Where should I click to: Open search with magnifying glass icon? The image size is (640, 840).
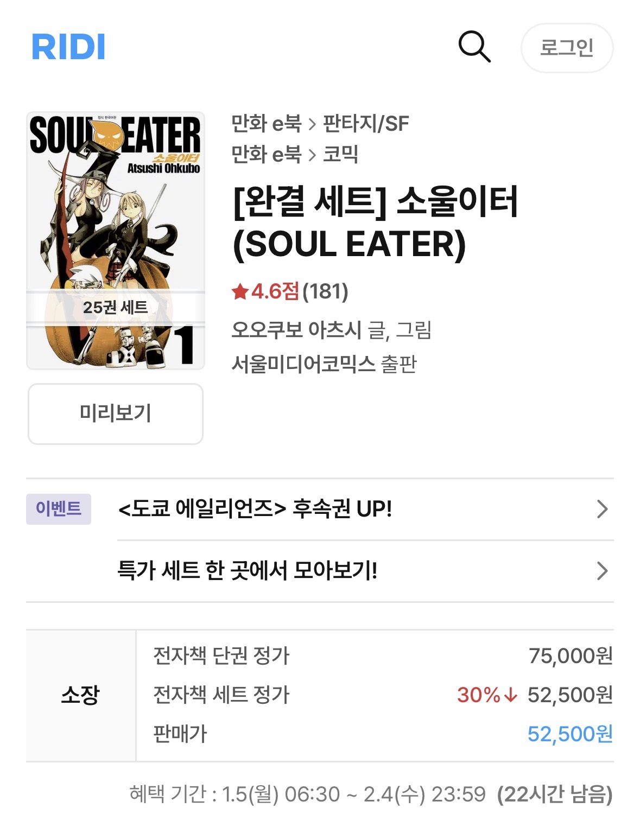[x=474, y=47]
